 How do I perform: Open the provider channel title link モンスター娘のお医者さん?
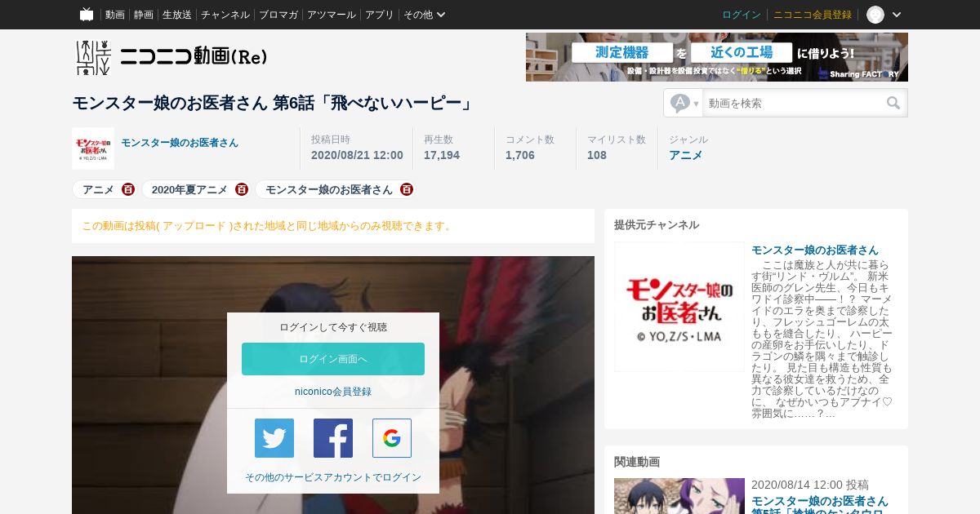(815, 250)
